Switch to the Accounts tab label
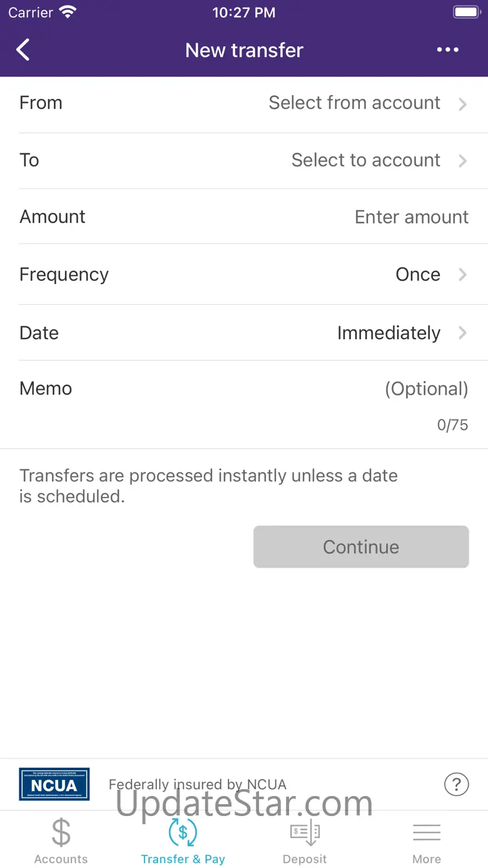 61,859
